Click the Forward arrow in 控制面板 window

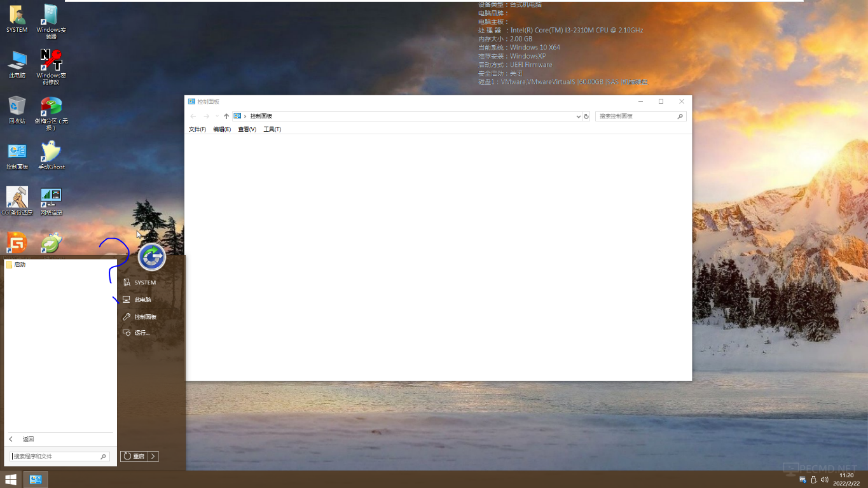pyautogui.click(x=206, y=116)
